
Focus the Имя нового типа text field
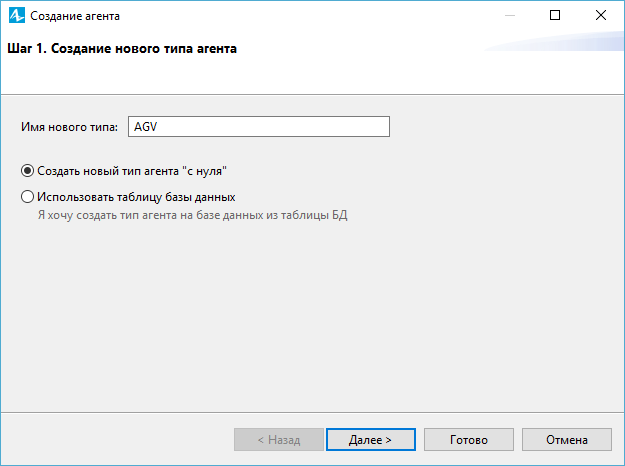259,126
